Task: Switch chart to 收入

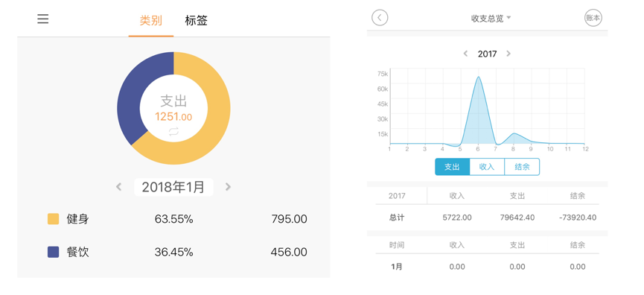Action: coord(487,167)
